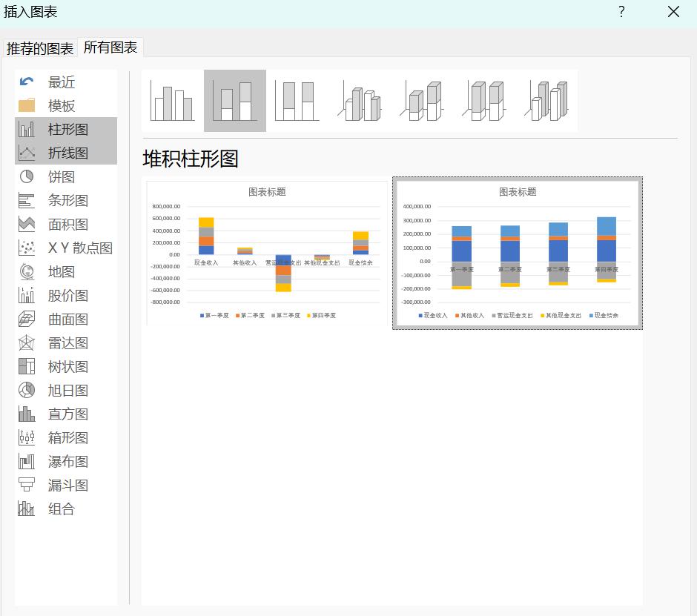The image size is (697, 616).
Task: Select the 漏斗图 funnel chart category
Action: pos(66,486)
